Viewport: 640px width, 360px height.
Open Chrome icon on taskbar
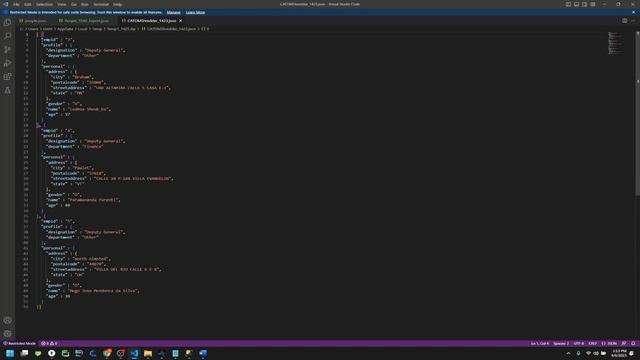107,353
